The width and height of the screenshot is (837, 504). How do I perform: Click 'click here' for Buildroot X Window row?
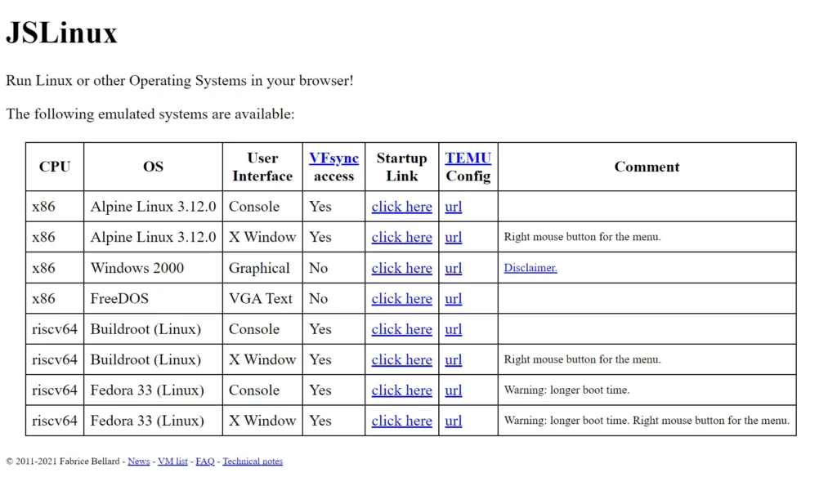coord(401,359)
